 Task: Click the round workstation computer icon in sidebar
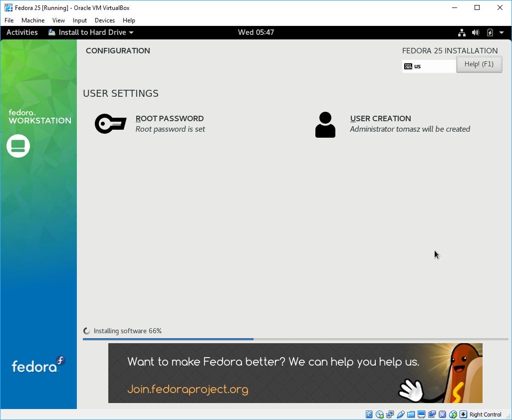click(x=18, y=146)
